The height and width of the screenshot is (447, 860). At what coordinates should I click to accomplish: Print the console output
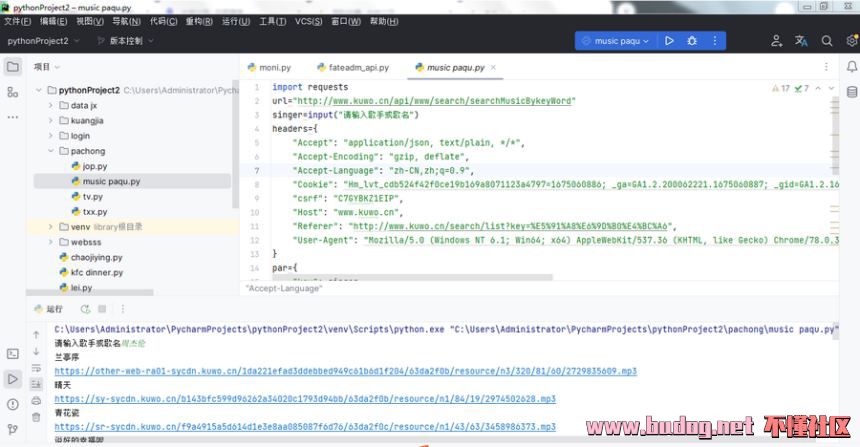click(36, 400)
